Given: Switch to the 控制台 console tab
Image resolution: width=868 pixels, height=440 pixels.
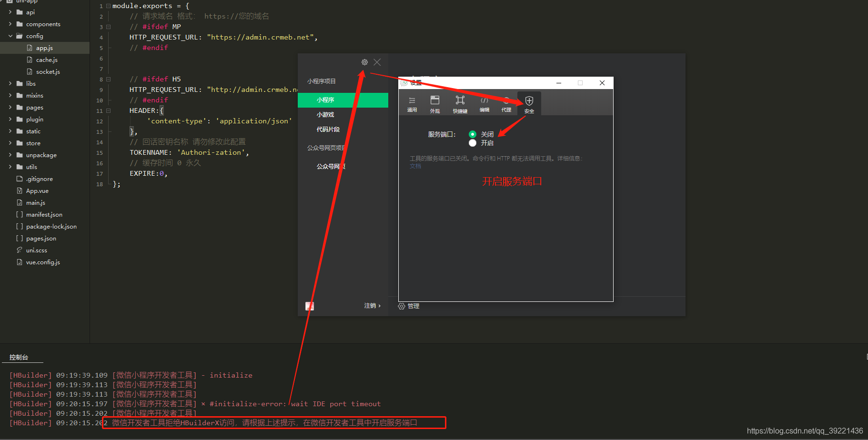Looking at the screenshot, I should pyautogui.click(x=19, y=357).
